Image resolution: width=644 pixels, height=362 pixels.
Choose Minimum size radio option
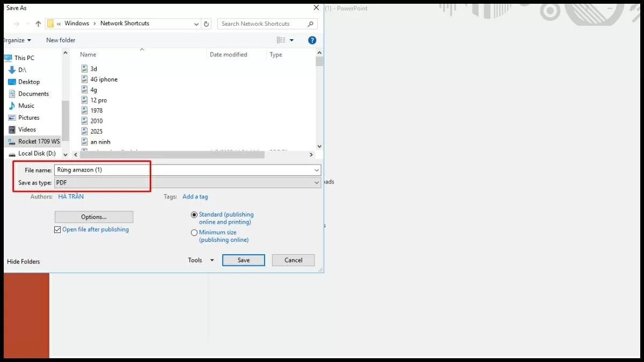[x=194, y=233]
